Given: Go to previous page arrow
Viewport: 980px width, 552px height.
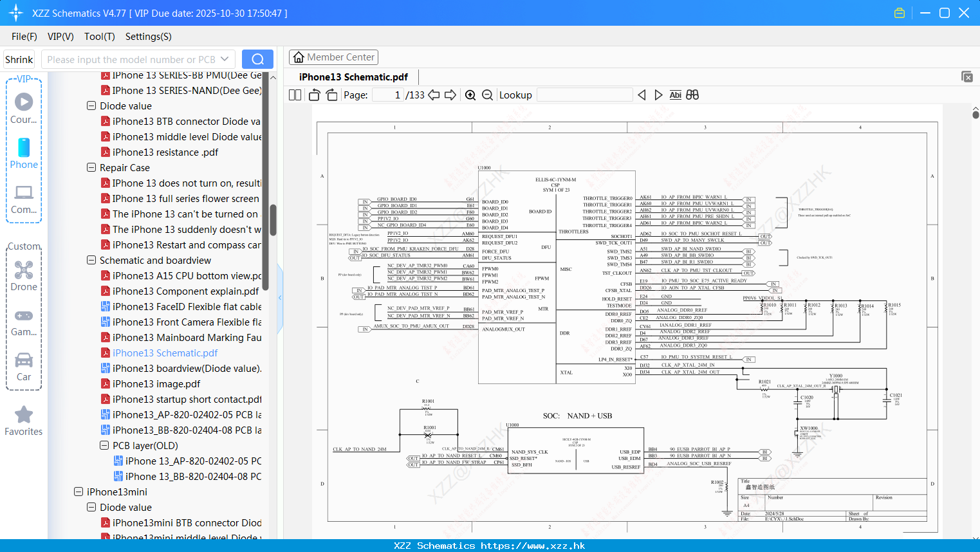Looking at the screenshot, I should pyautogui.click(x=434, y=95).
